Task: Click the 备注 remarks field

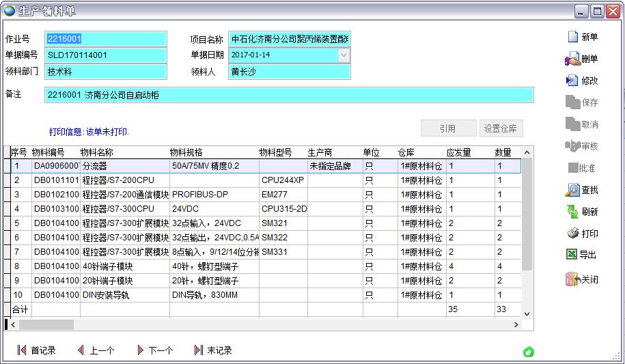Action: point(289,95)
